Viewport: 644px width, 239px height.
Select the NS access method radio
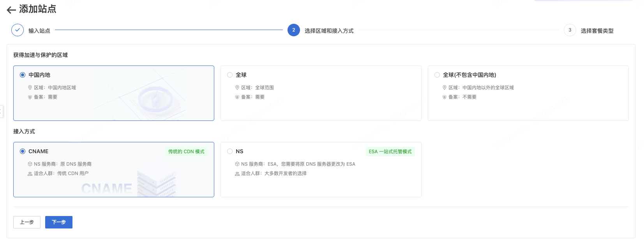click(230, 151)
